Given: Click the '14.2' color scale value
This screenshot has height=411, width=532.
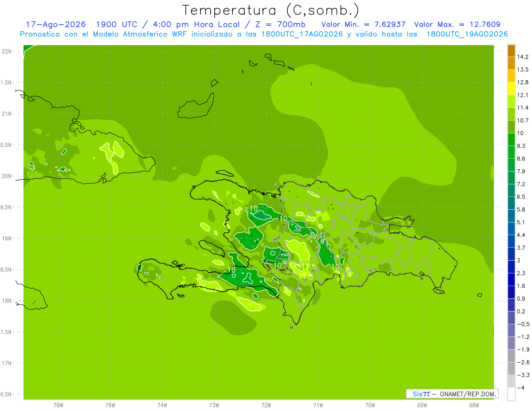Looking at the screenshot, I should point(523,57).
